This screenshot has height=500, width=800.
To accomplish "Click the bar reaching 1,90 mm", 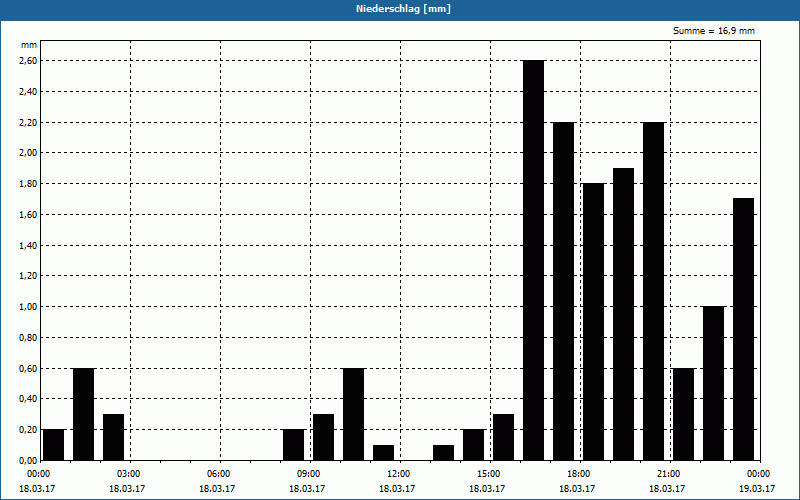I will click(x=623, y=314).
